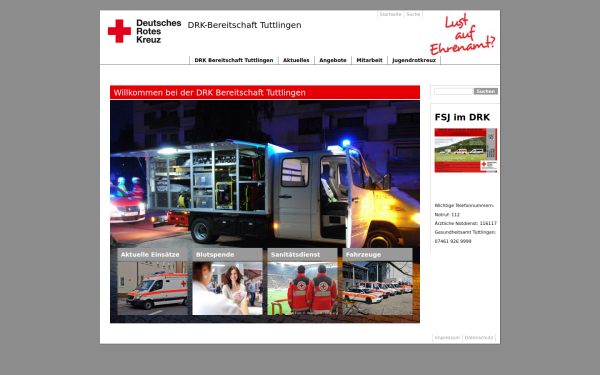Image resolution: width=600 pixels, height=375 pixels.
Task: Follow the Suche link at top
Action: click(x=413, y=14)
